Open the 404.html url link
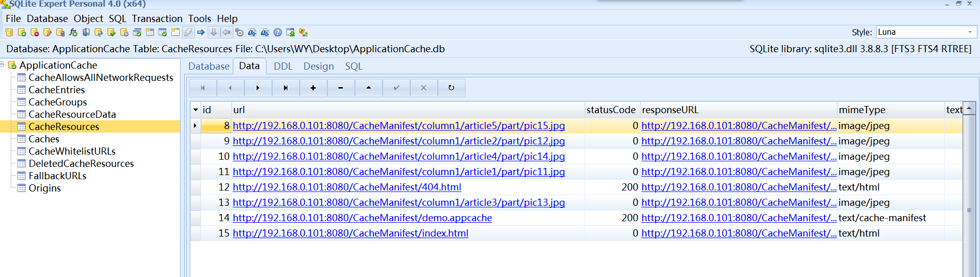Screen dimensions: 980x277 tap(347, 187)
